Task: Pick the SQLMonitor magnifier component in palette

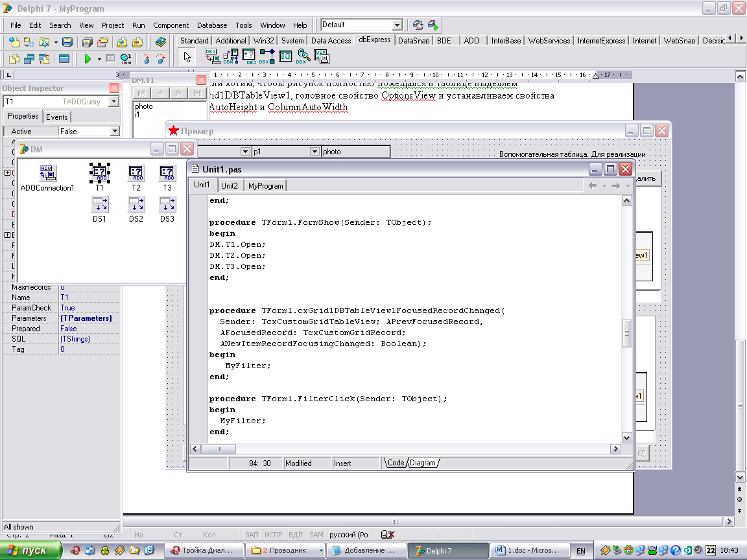Action: pyautogui.click(x=303, y=56)
